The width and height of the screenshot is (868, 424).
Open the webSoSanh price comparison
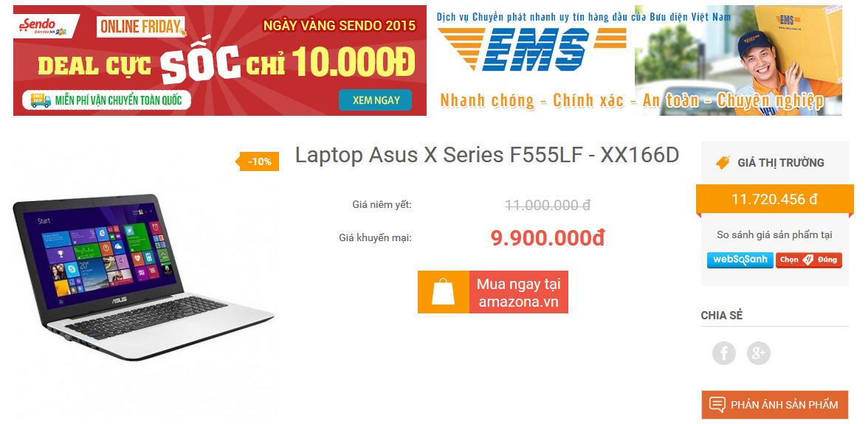coord(740,260)
